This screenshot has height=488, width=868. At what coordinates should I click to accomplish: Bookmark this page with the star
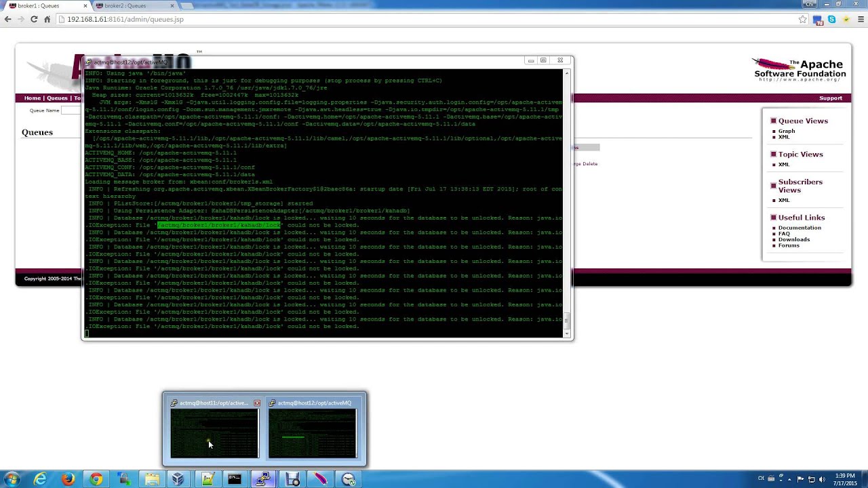803,19
